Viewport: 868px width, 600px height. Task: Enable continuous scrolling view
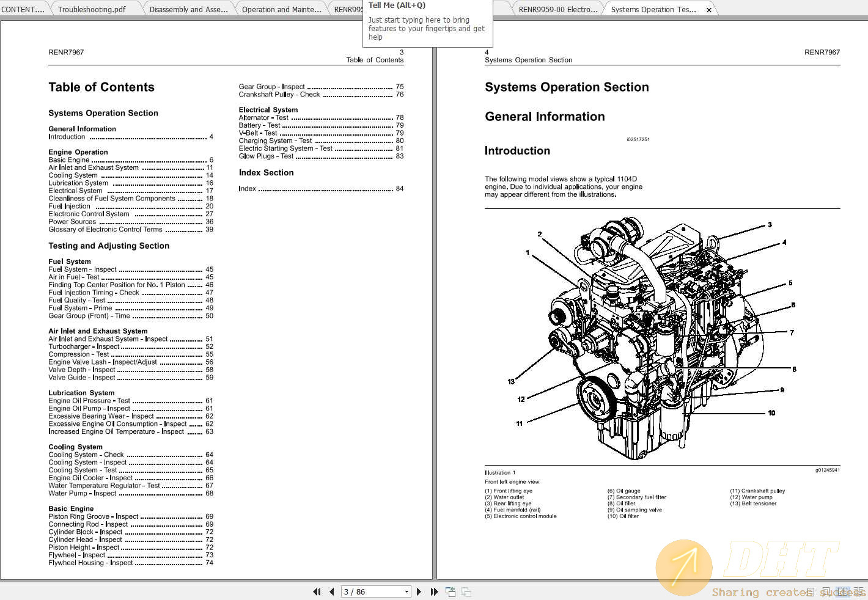coord(826,591)
